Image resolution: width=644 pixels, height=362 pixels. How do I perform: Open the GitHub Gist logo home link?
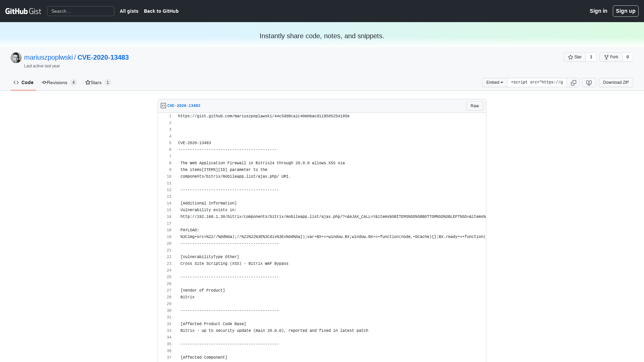click(23, 11)
